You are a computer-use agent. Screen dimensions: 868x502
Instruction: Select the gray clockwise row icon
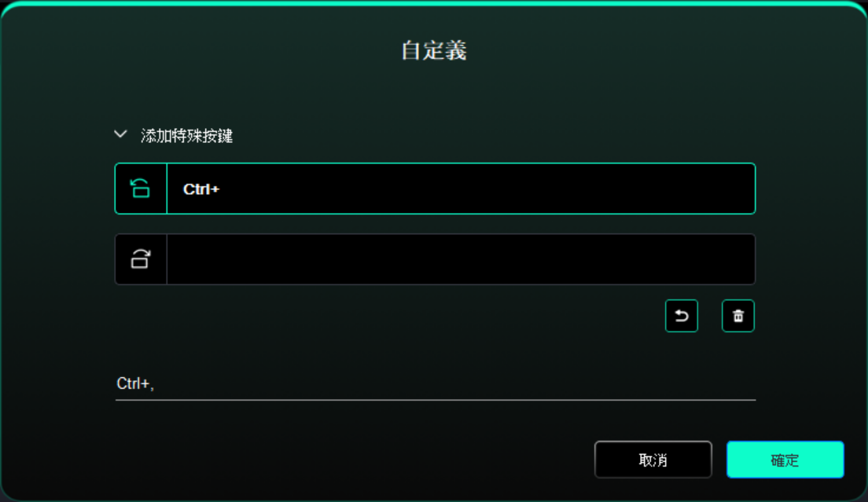[140, 258]
